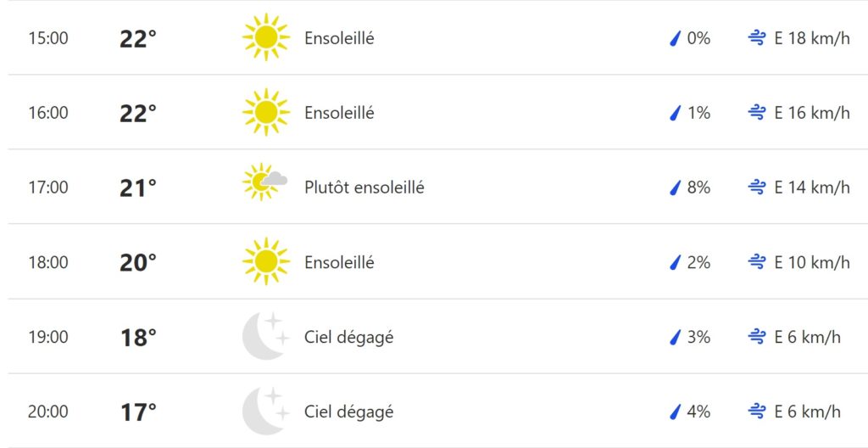The image size is (868, 448).
Task: Click the 21° temperature value
Action: click(x=138, y=188)
